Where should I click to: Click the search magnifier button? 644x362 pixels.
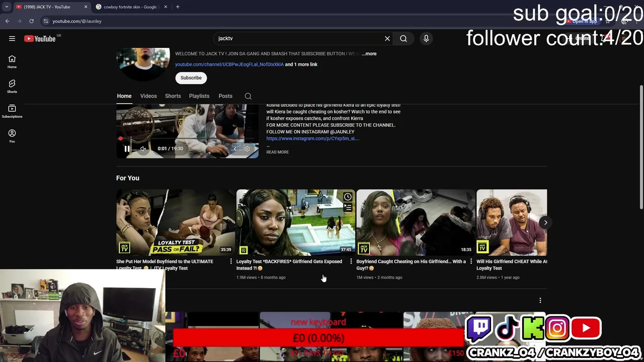point(404,38)
